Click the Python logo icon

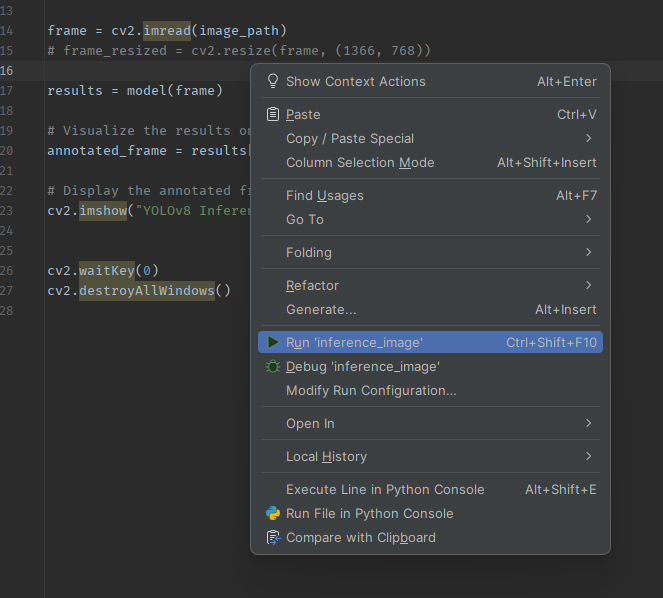[x=273, y=513]
